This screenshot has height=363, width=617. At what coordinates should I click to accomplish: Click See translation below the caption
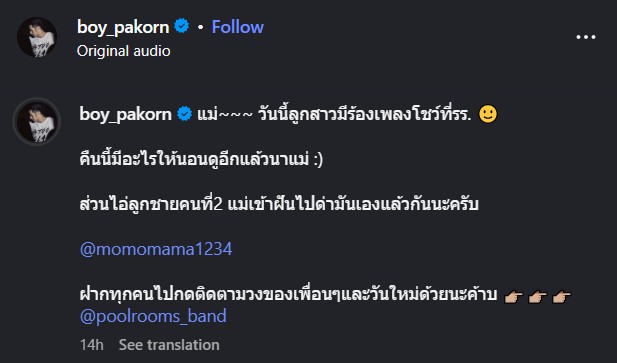[x=169, y=345]
